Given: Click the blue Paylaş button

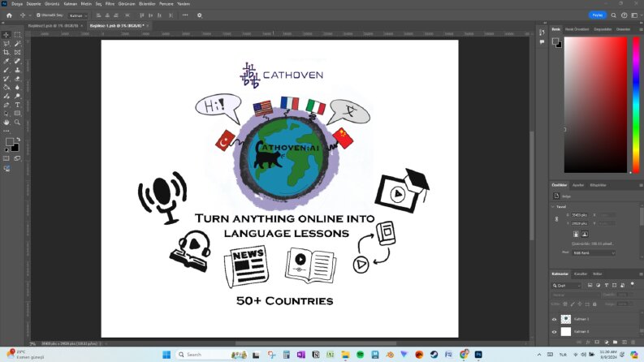Looking at the screenshot, I should 598,15.
